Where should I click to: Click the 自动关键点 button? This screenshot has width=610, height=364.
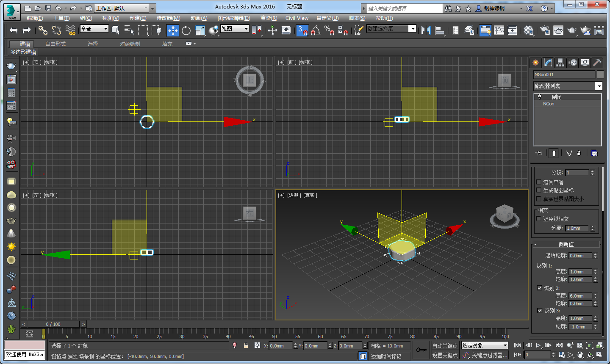(445, 346)
